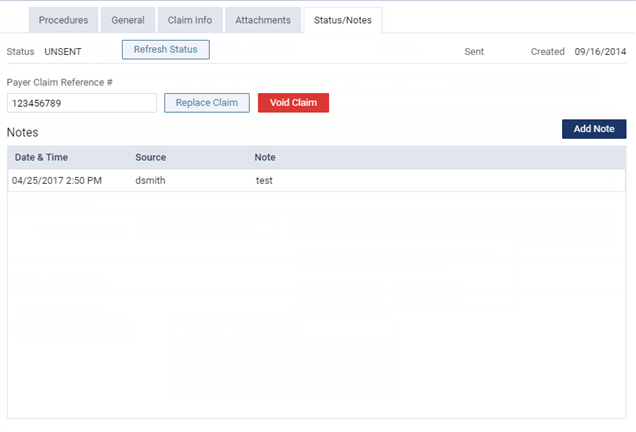Click the Payer Claim Reference # field

coord(82,103)
